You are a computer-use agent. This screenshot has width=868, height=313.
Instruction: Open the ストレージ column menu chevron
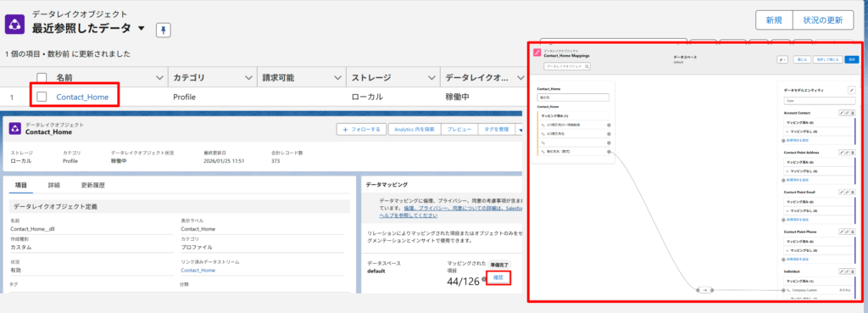coord(431,78)
